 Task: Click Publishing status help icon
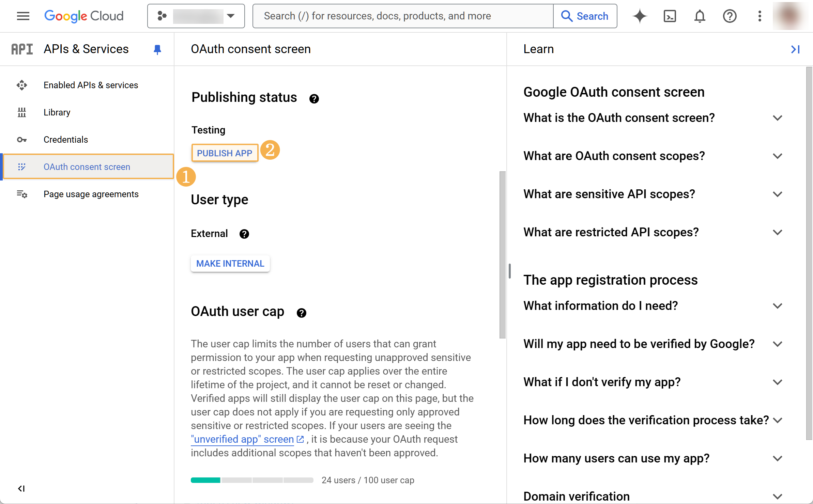[314, 99]
